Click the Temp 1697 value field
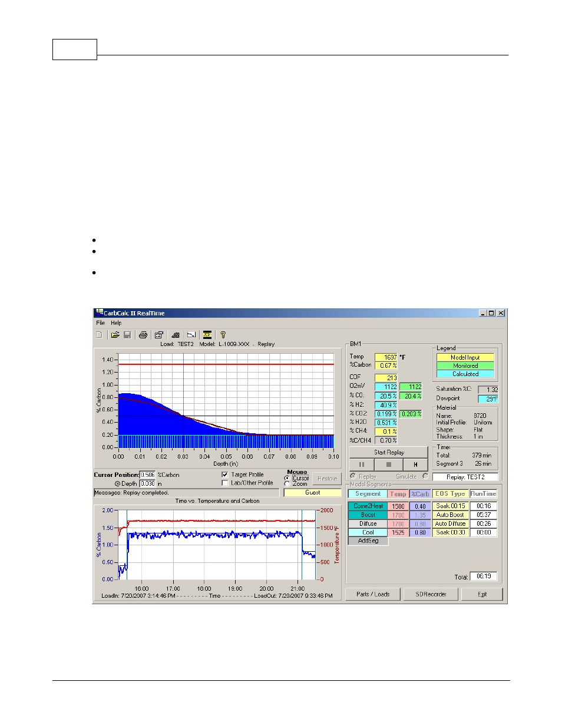Screen dimensions: 562x728 point(386,357)
